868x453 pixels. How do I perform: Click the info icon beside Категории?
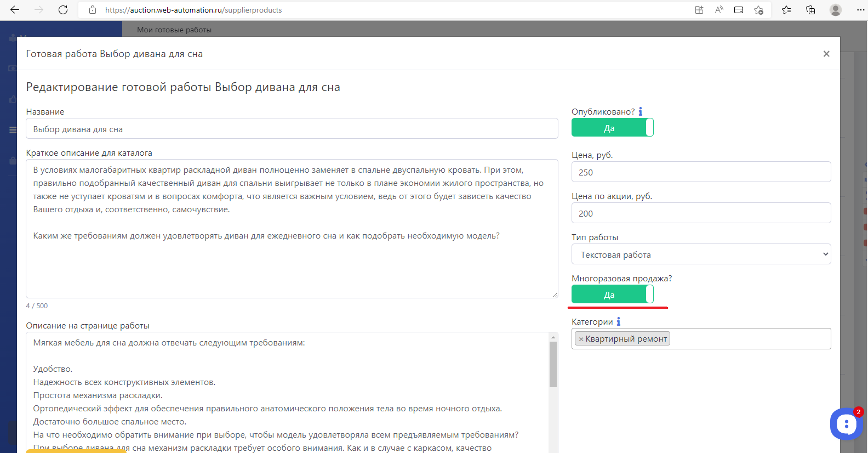click(x=618, y=322)
